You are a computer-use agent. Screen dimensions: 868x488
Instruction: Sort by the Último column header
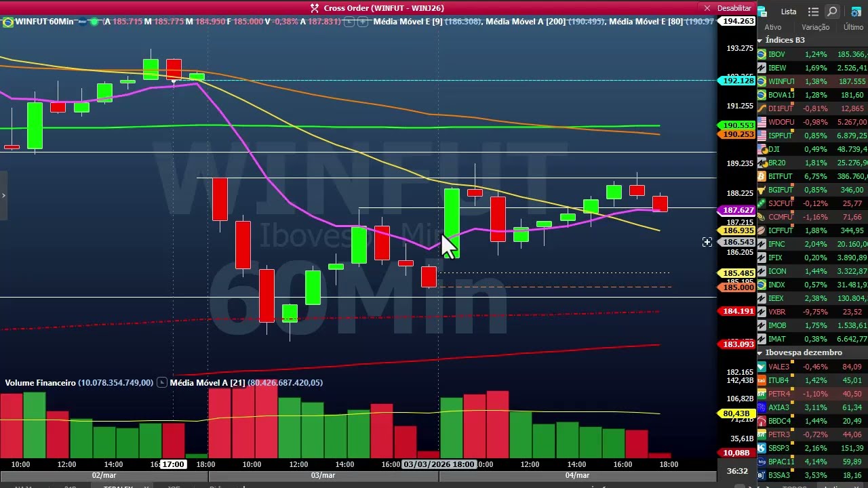(853, 27)
